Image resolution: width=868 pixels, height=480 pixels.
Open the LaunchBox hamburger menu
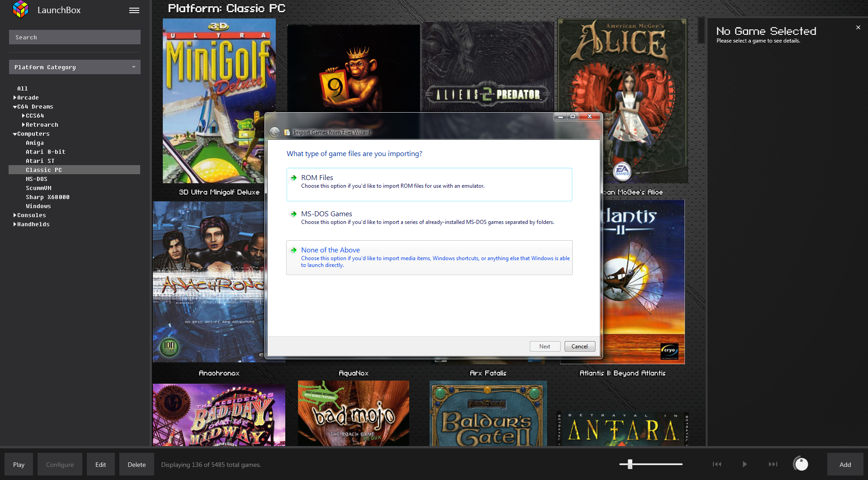coord(134,10)
